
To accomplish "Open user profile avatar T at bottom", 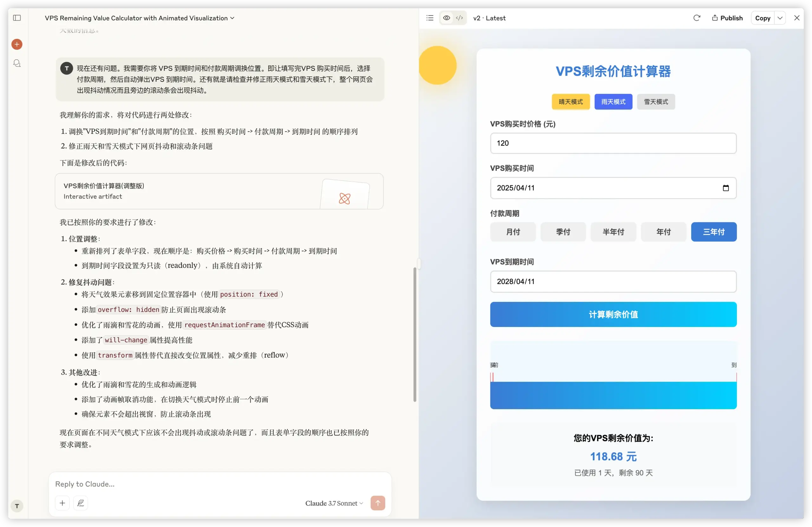I will point(17,506).
